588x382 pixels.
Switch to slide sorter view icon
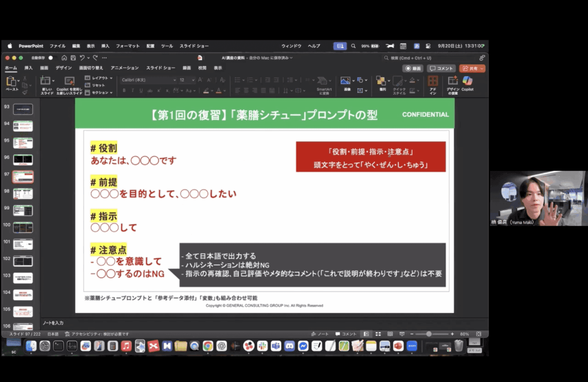(x=378, y=334)
